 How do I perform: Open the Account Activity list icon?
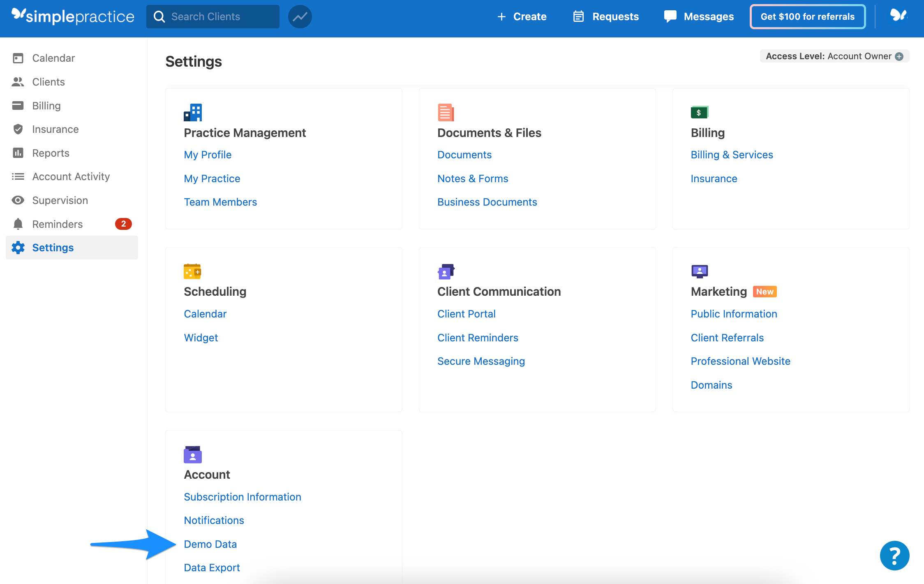point(18,176)
